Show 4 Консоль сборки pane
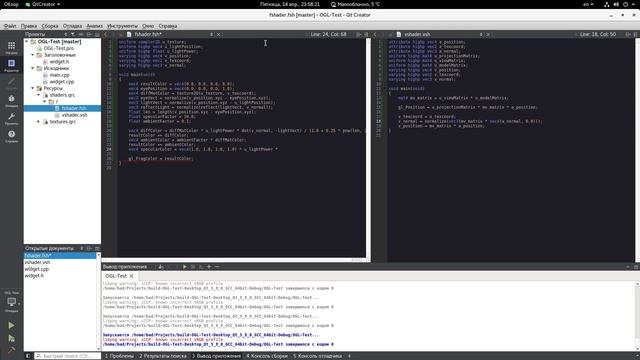Image resolution: width=640 pixels, height=360 pixels. [x=267, y=356]
